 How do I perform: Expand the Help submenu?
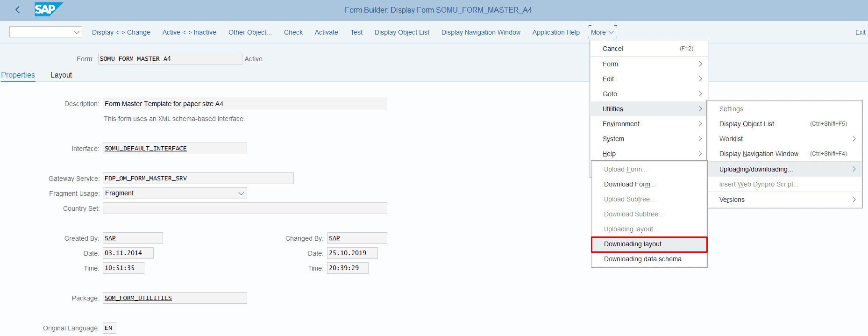649,154
